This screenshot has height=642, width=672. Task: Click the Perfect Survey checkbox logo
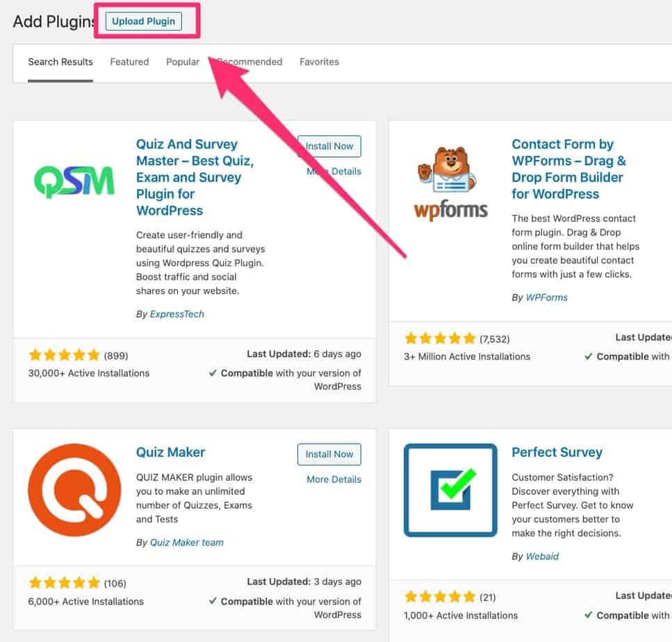point(450,491)
